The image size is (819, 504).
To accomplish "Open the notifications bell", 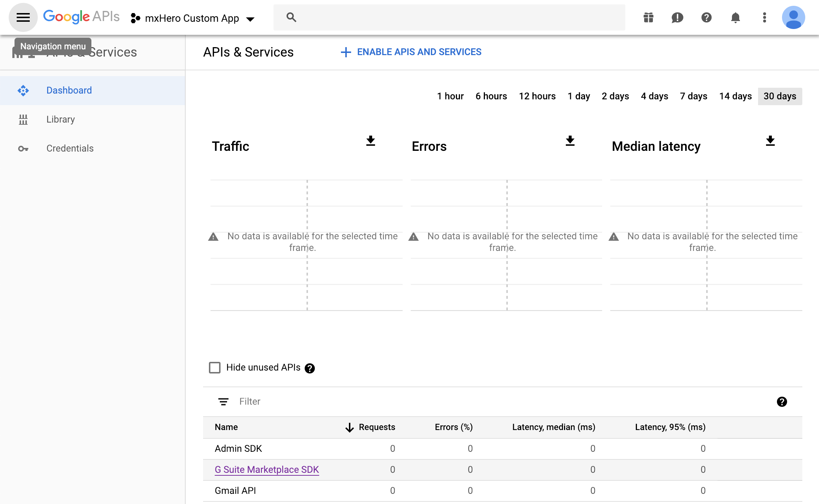I will coord(735,17).
